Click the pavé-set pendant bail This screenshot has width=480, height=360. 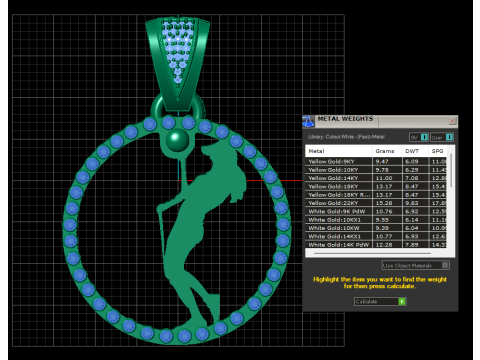[x=178, y=63]
